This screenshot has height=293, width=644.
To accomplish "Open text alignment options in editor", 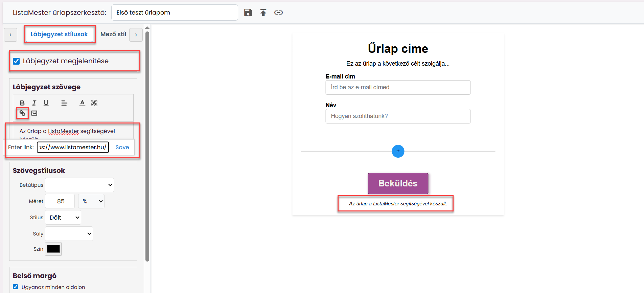I will tap(64, 103).
